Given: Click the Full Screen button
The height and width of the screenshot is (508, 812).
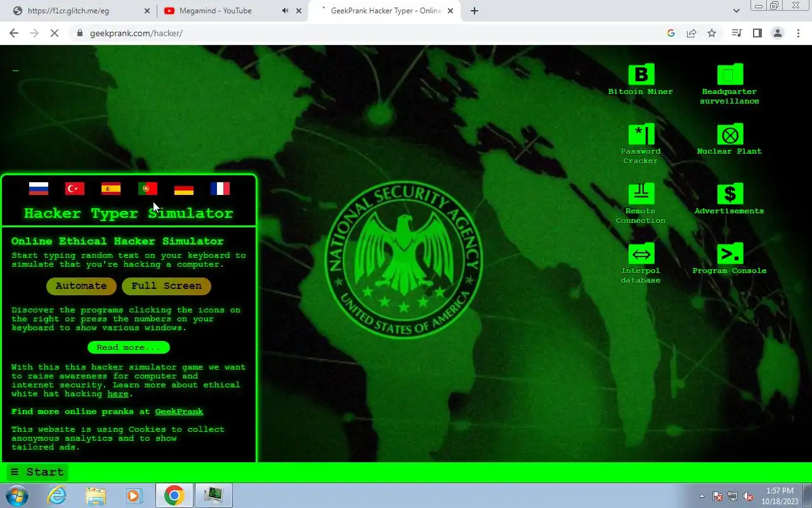Looking at the screenshot, I should point(166,286).
